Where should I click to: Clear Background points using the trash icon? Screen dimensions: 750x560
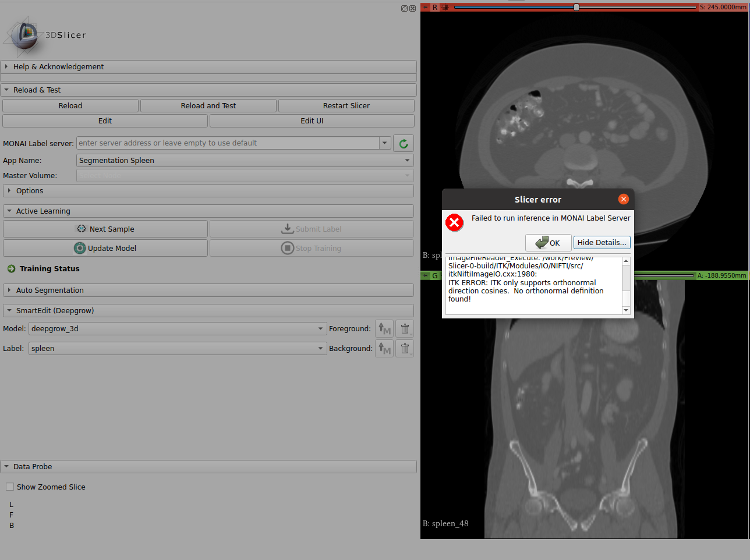click(404, 348)
